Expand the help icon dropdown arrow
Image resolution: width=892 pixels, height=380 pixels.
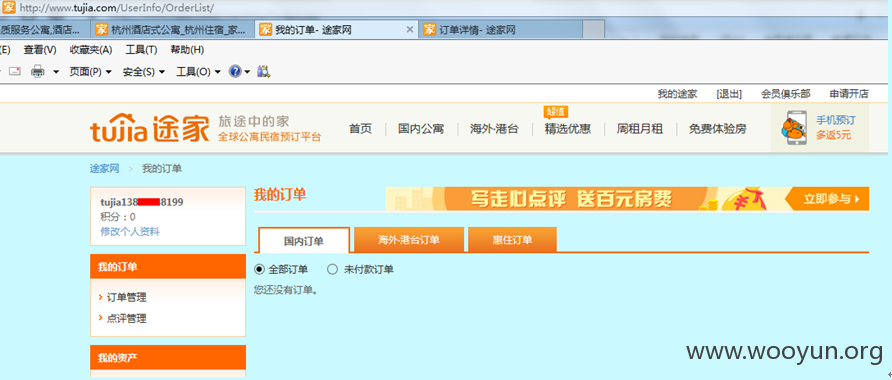(247, 72)
